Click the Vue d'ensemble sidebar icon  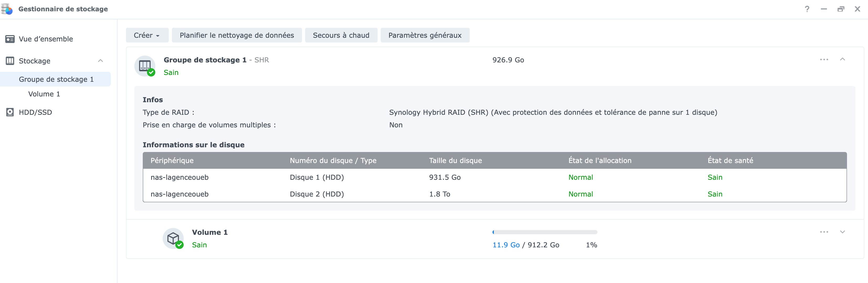10,39
